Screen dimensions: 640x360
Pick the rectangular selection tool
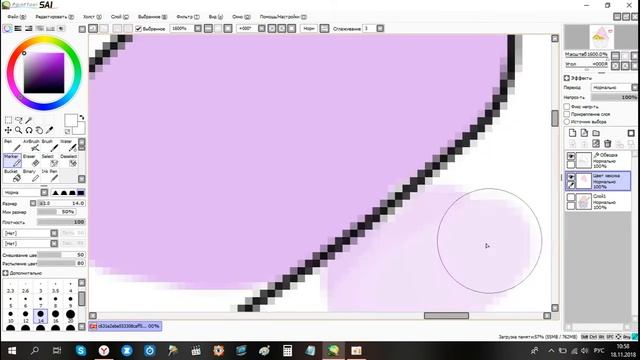coord(8,120)
